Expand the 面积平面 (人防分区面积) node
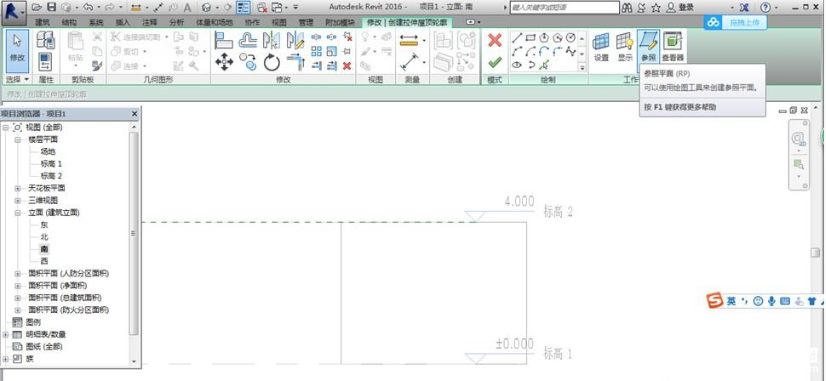 tap(17, 273)
